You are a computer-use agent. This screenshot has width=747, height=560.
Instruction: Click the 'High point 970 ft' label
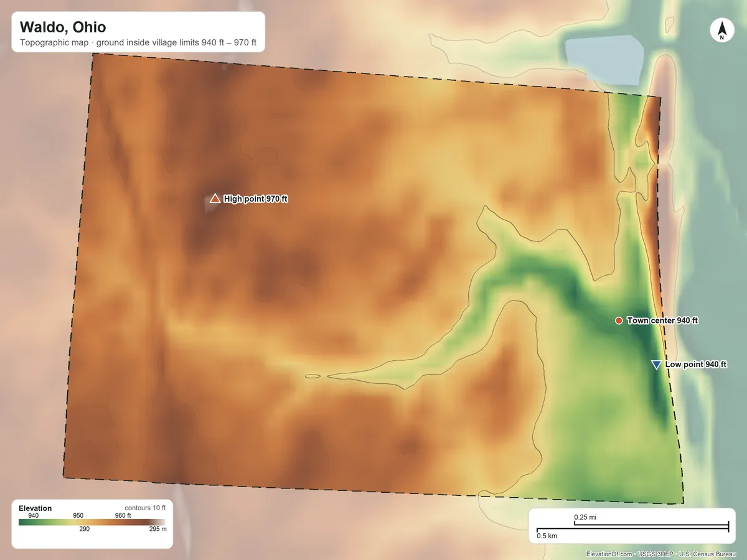pyautogui.click(x=256, y=199)
